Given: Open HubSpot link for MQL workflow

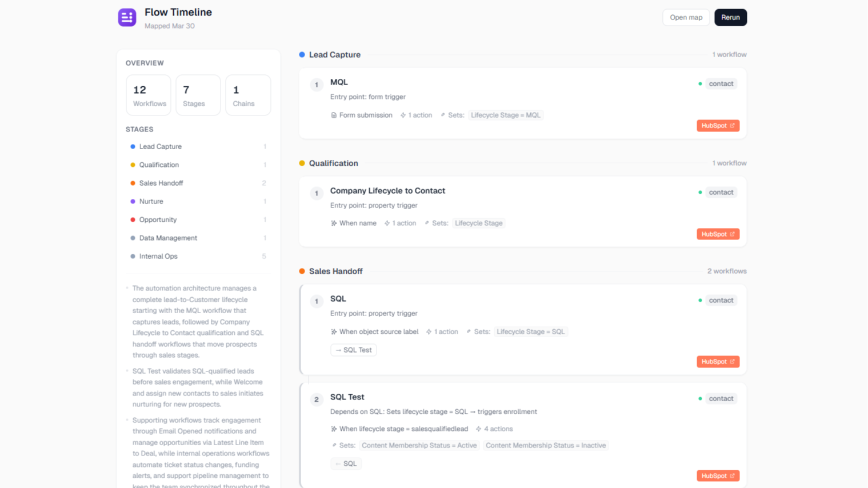Looking at the screenshot, I should tap(718, 126).
